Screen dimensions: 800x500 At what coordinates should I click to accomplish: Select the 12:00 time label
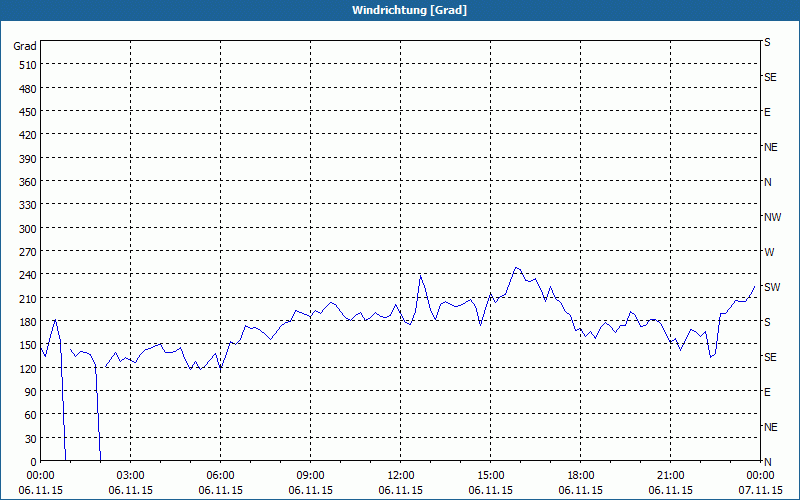point(401,476)
